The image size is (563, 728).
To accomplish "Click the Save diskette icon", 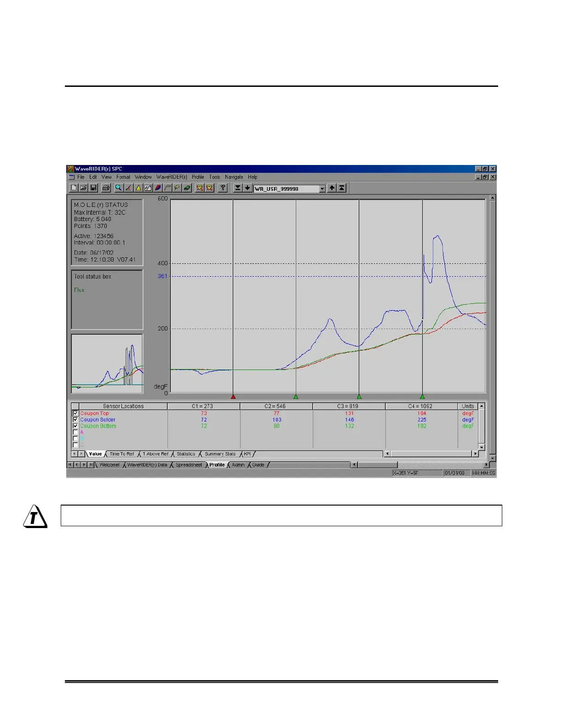I will [x=93, y=188].
